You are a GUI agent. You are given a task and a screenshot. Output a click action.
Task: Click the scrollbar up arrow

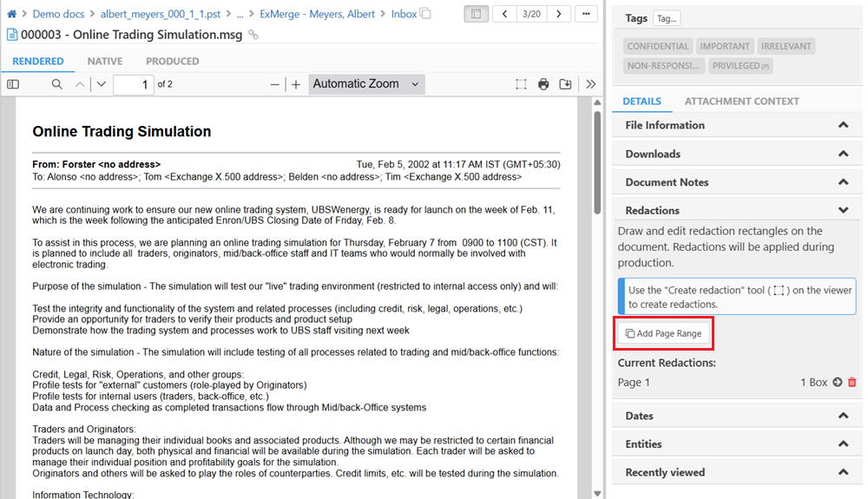(597, 102)
